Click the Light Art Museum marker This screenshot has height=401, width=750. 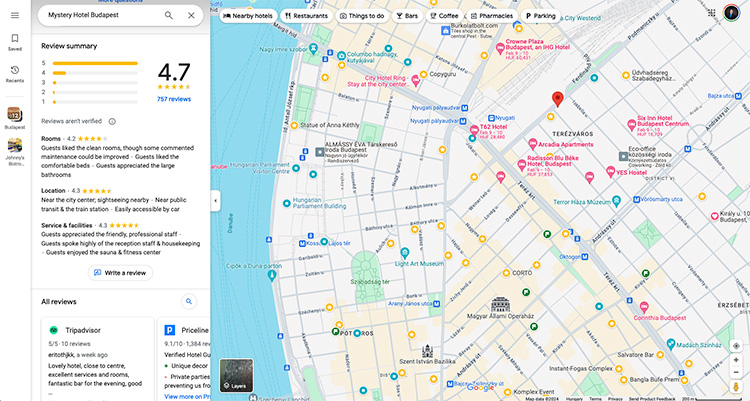[405, 252]
